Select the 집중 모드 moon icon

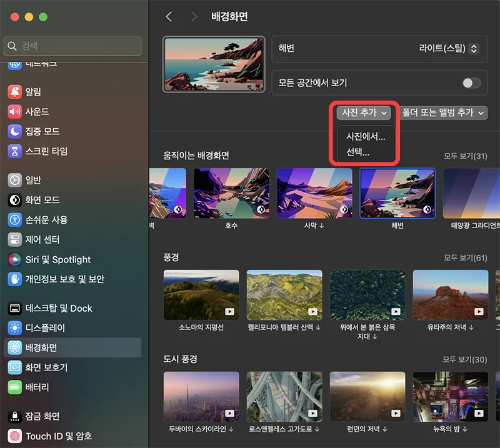(x=14, y=131)
